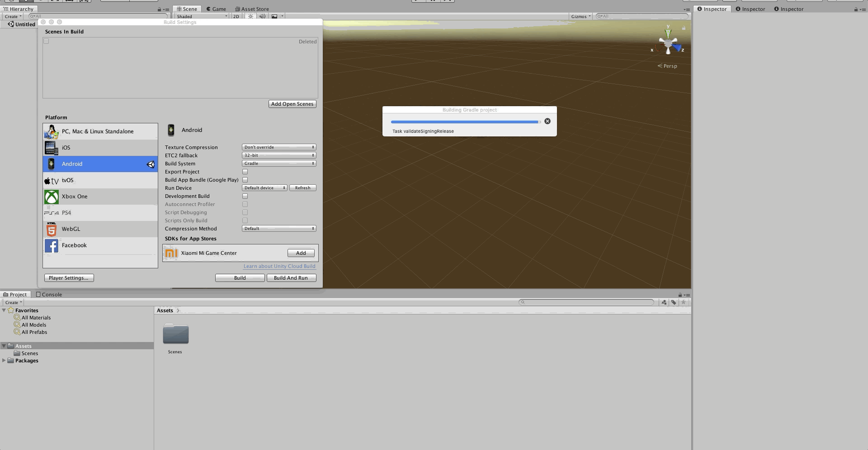This screenshot has height=450, width=868.
Task: Open the Build System Gradle dropdown
Action: click(279, 164)
